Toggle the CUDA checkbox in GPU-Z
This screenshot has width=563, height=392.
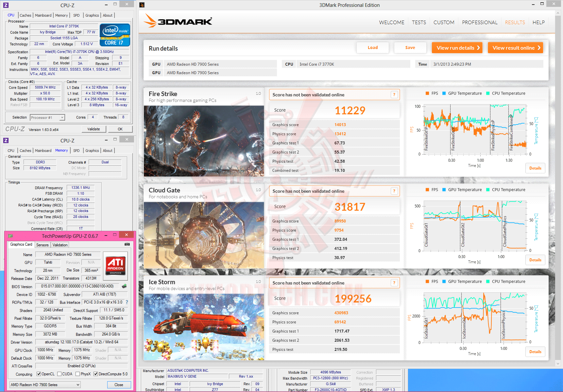click(x=59, y=374)
